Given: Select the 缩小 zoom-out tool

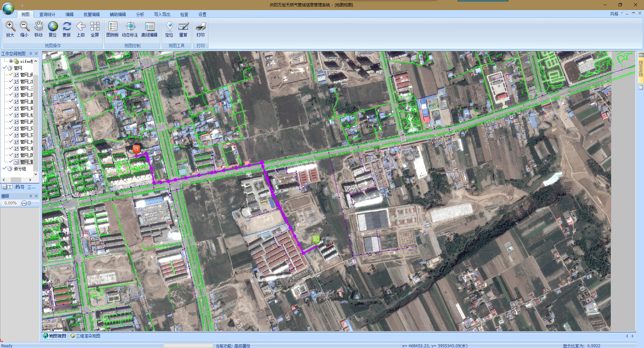Looking at the screenshot, I should click(24, 29).
